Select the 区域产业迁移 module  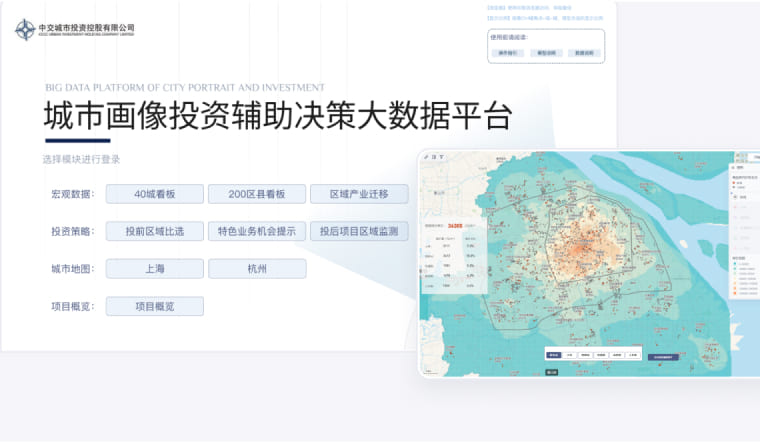point(359,194)
